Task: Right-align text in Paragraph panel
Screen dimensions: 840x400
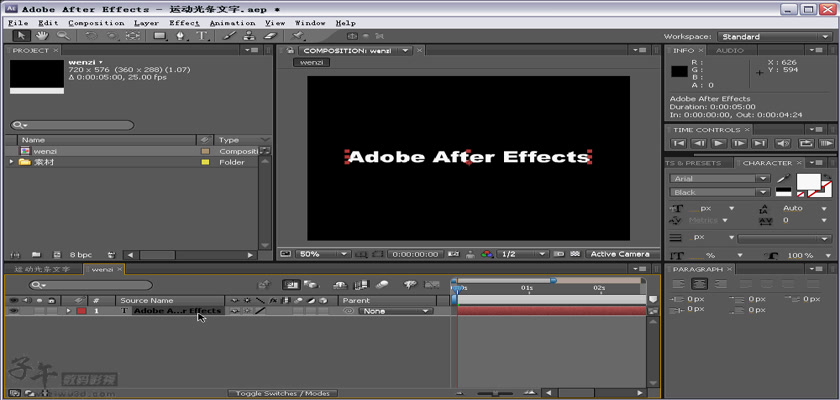Action: tap(721, 284)
